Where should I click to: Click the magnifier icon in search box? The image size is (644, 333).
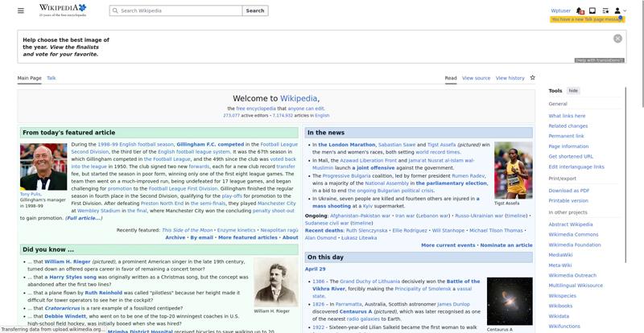pos(114,11)
